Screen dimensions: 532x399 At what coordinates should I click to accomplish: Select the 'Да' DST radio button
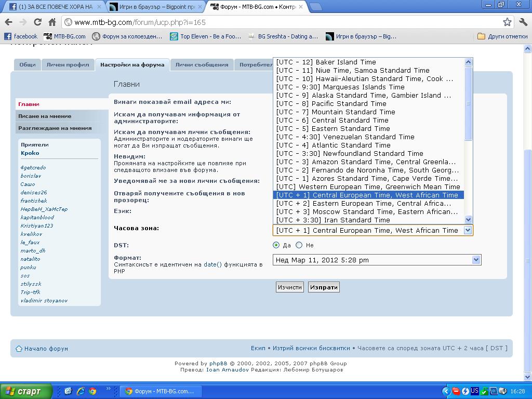276,245
